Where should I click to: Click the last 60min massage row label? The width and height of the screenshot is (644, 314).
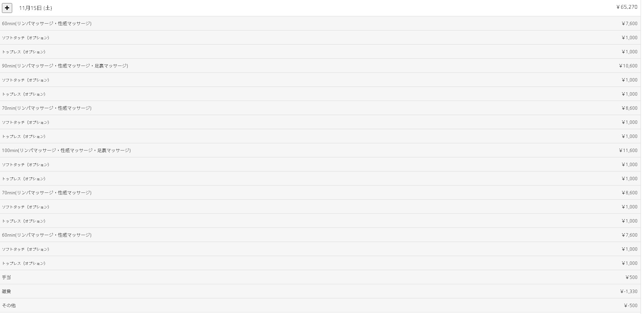[47, 235]
